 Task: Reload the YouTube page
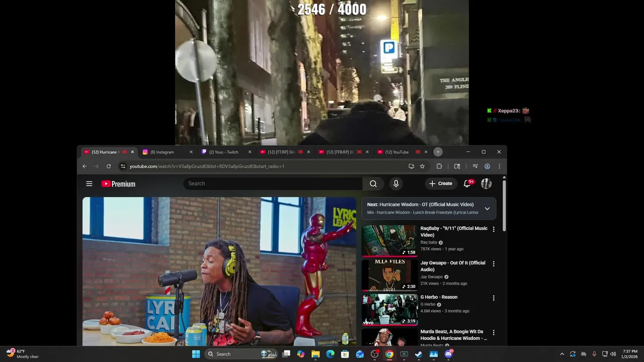point(109,166)
